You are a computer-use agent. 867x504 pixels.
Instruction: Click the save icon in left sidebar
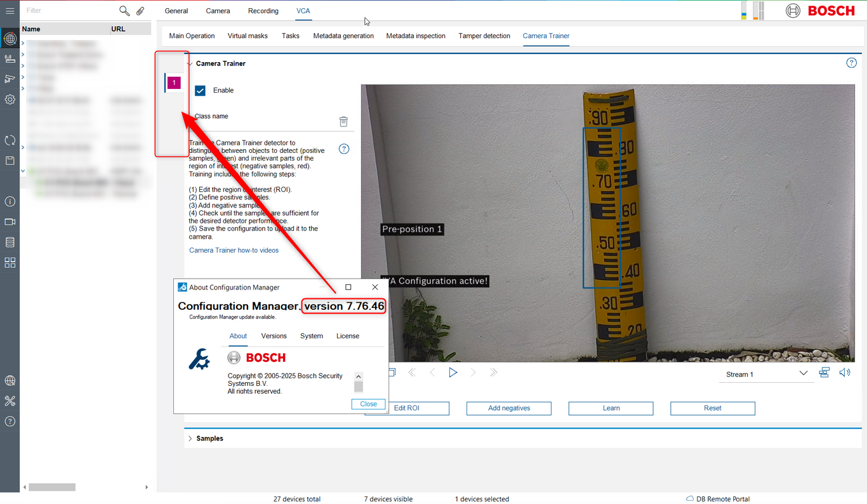pos(10,161)
